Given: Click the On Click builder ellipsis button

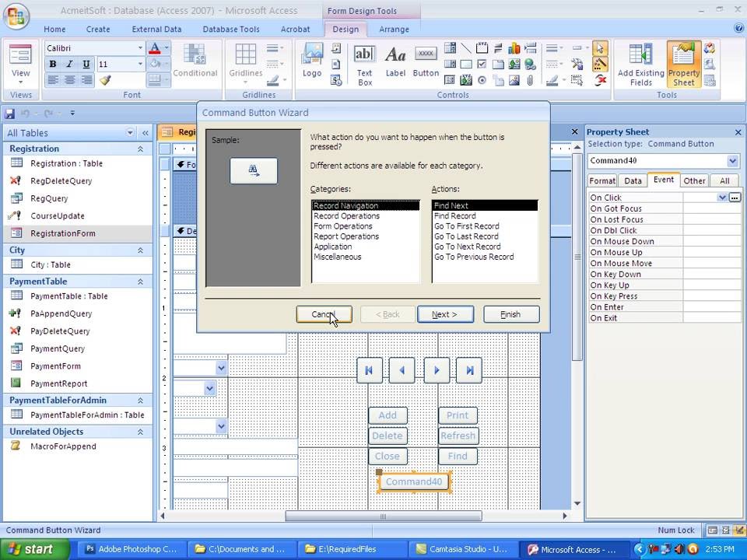Looking at the screenshot, I should (735, 197).
